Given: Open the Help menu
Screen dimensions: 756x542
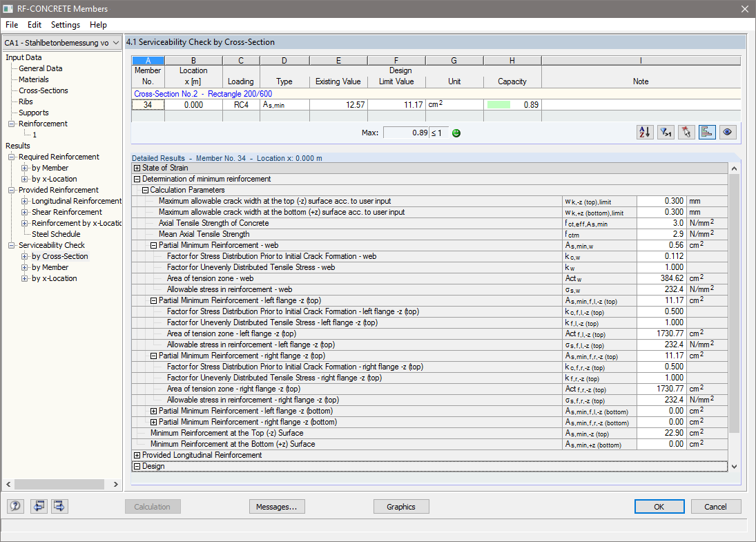Looking at the screenshot, I should [98, 25].
